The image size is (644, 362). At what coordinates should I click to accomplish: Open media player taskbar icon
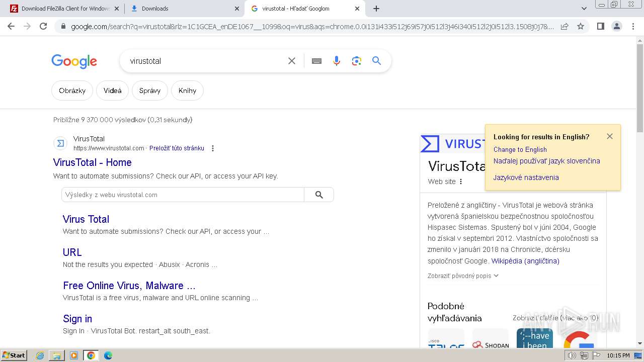click(x=74, y=355)
